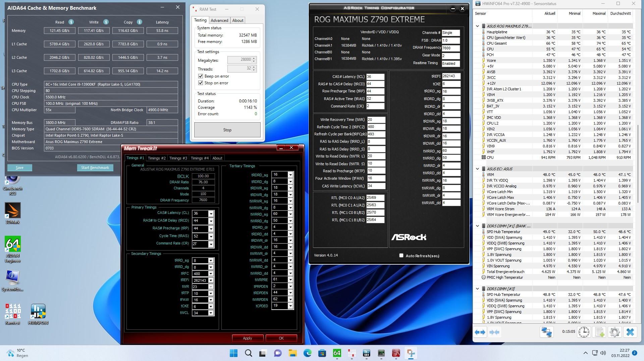Open About tab in Mem TweakIt
The width and height of the screenshot is (644, 361).
217,158
